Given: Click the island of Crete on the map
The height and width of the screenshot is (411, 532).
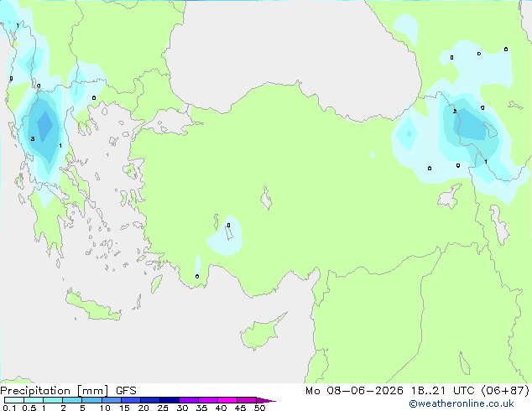Looking at the screenshot, I should [92, 307].
